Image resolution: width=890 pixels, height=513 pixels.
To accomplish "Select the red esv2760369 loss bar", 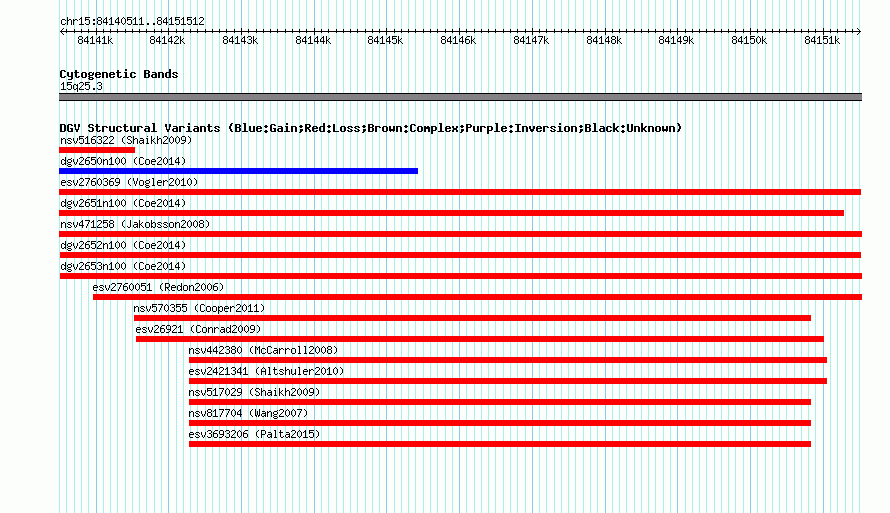I will click(x=460, y=192).
